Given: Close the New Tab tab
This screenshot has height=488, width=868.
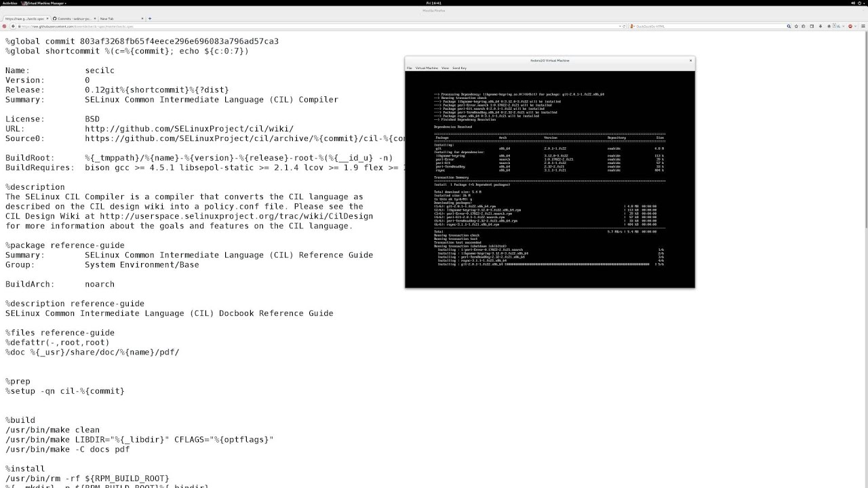Looking at the screenshot, I should click(x=142, y=18).
